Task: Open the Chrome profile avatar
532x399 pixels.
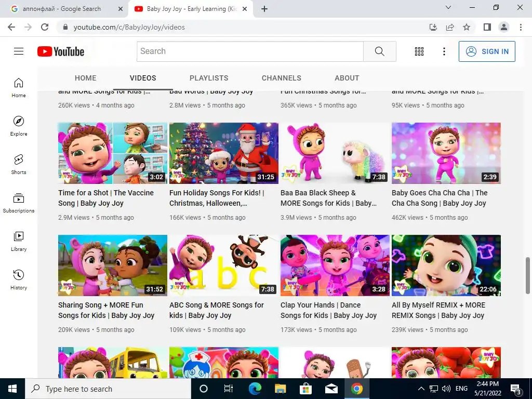Action: 504,27
